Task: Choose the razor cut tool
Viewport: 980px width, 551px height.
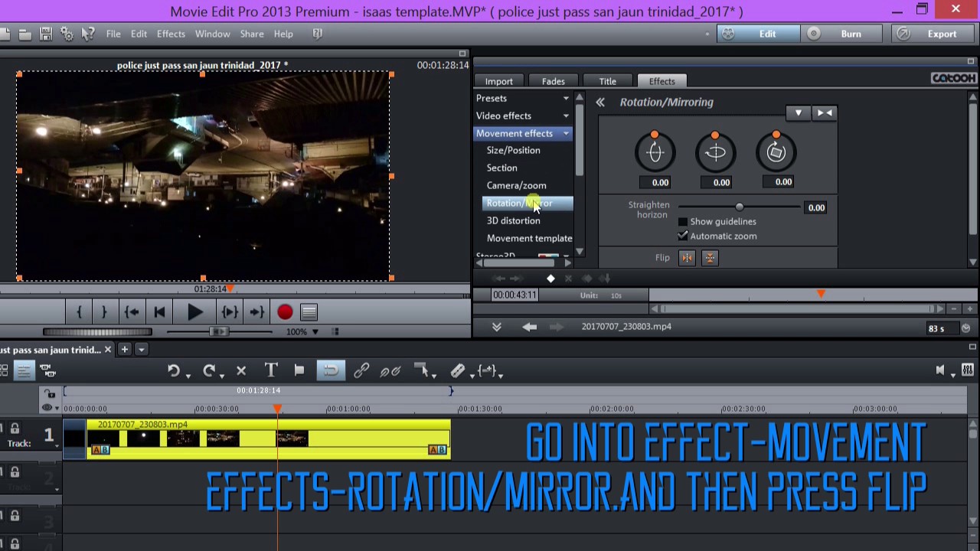Action: click(x=457, y=370)
